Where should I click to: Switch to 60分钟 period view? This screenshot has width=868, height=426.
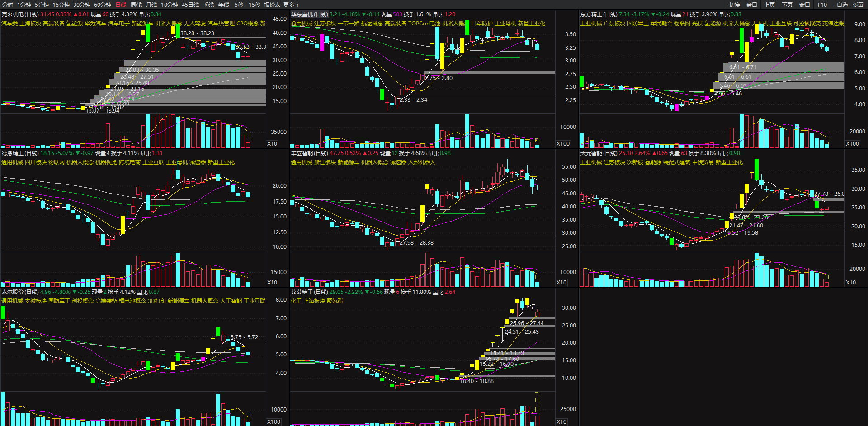click(103, 5)
